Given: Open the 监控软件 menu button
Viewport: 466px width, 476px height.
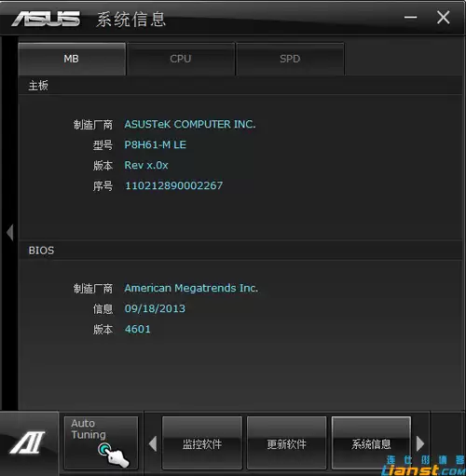Looking at the screenshot, I should (x=202, y=443).
